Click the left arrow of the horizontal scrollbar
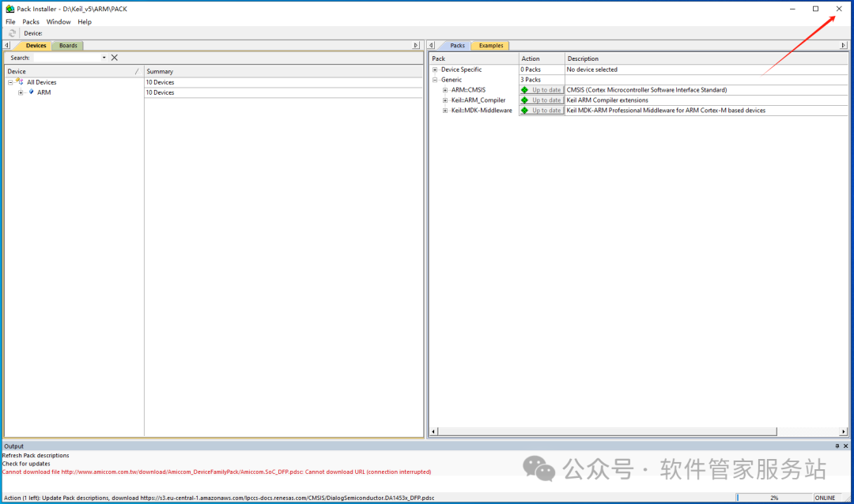 433,431
